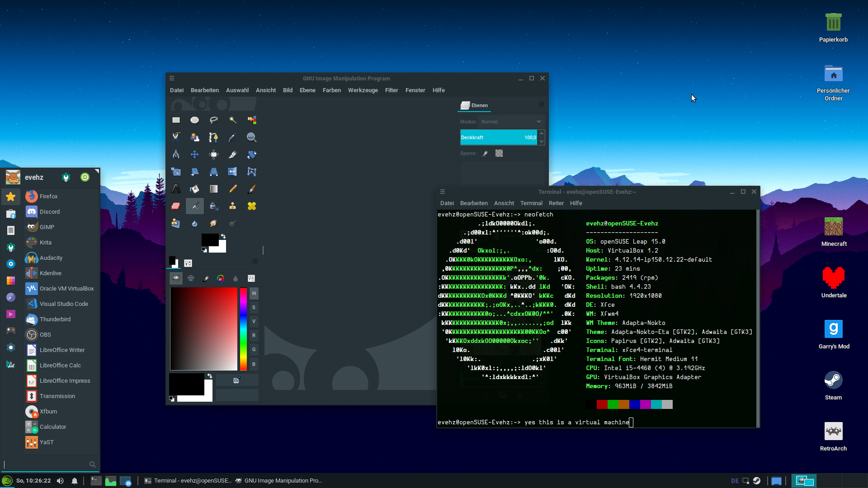Launch Visual Studio Code from the menu
868x488 pixels.
click(x=61, y=304)
